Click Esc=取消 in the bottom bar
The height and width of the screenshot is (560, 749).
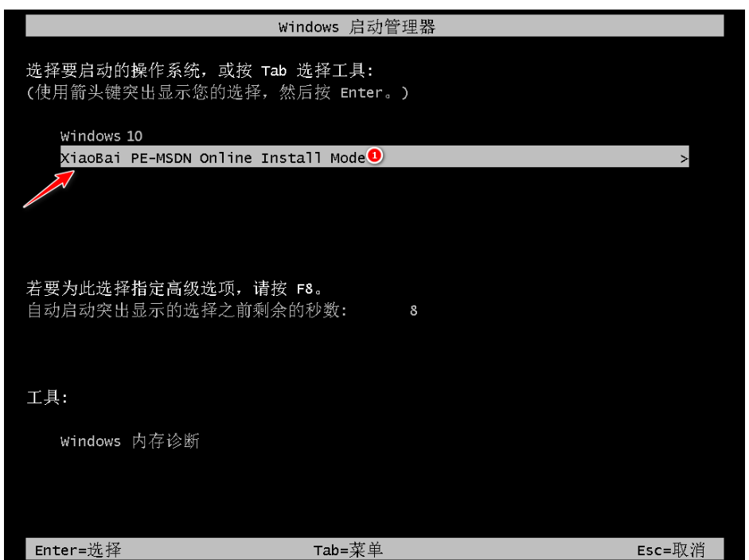coord(671,550)
